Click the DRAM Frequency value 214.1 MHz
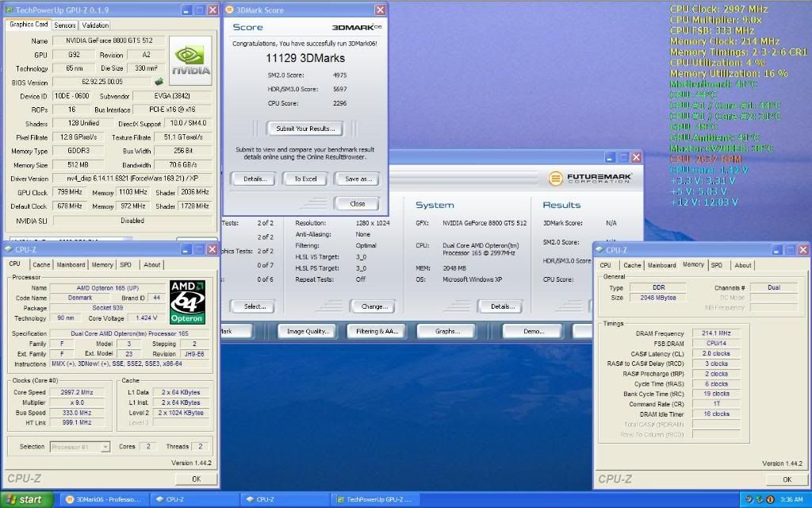The width and height of the screenshot is (812, 508). click(x=716, y=333)
